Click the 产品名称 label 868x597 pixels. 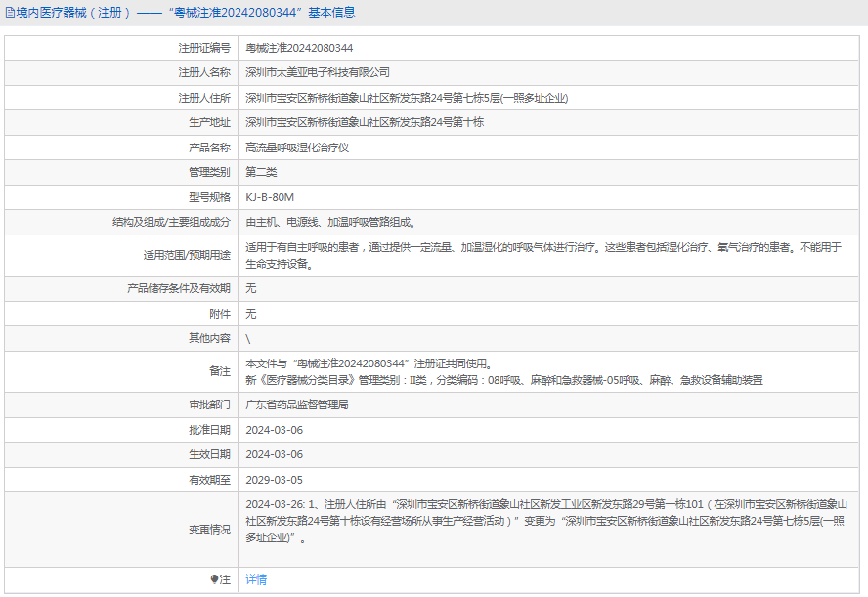point(209,148)
